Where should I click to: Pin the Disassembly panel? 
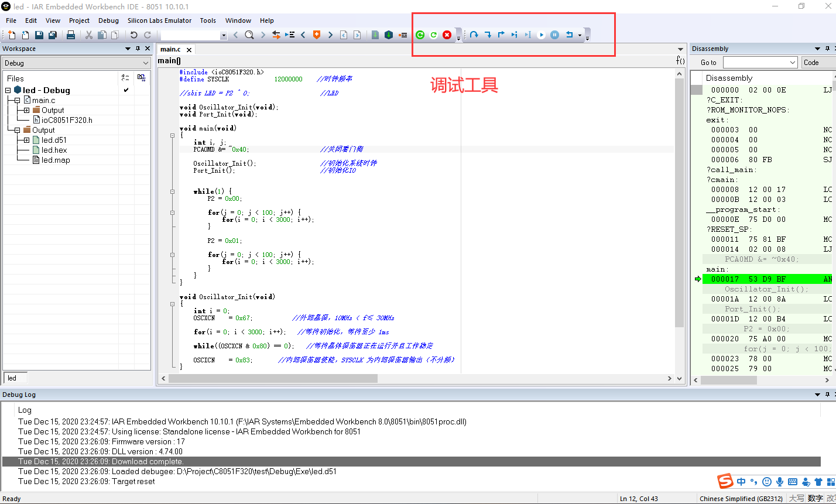828,49
